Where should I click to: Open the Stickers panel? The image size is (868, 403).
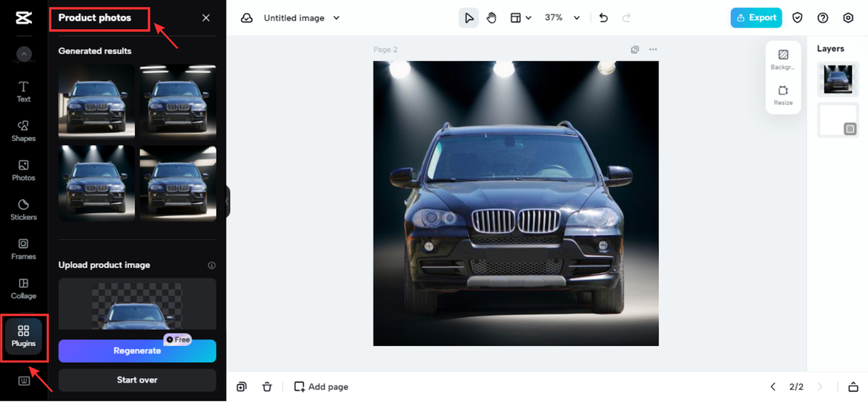click(x=24, y=210)
